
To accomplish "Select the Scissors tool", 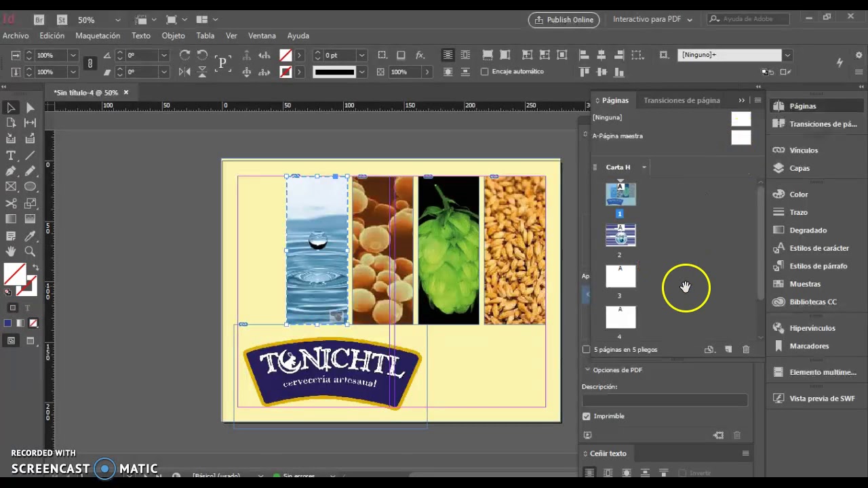I will [x=11, y=203].
